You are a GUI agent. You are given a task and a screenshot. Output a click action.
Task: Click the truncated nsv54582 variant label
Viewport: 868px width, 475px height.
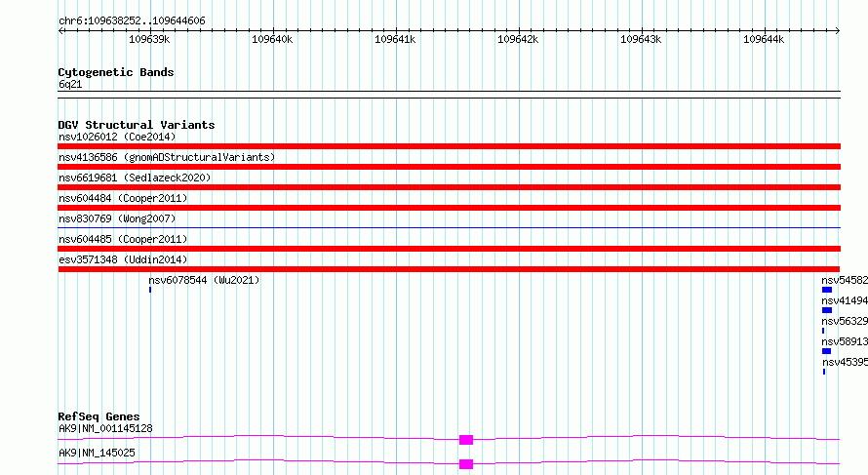[845, 280]
